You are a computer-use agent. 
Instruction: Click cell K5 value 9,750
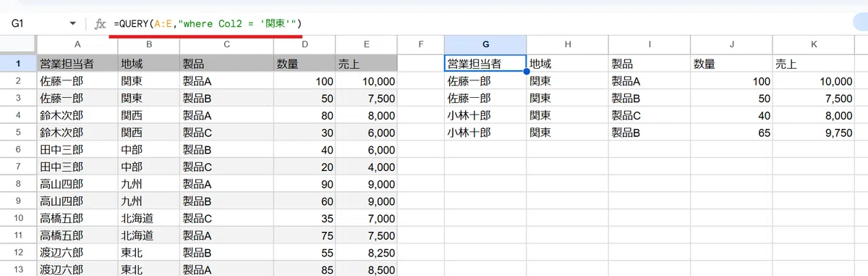814,133
